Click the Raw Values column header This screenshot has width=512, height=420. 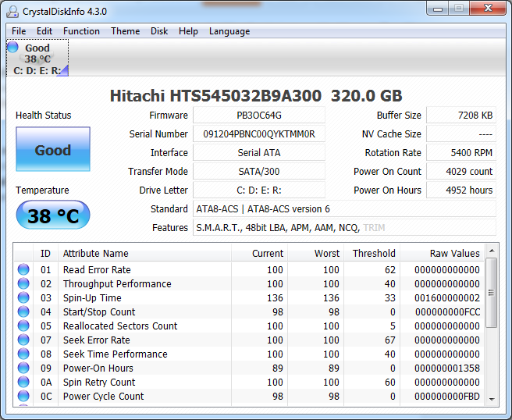tap(442, 253)
